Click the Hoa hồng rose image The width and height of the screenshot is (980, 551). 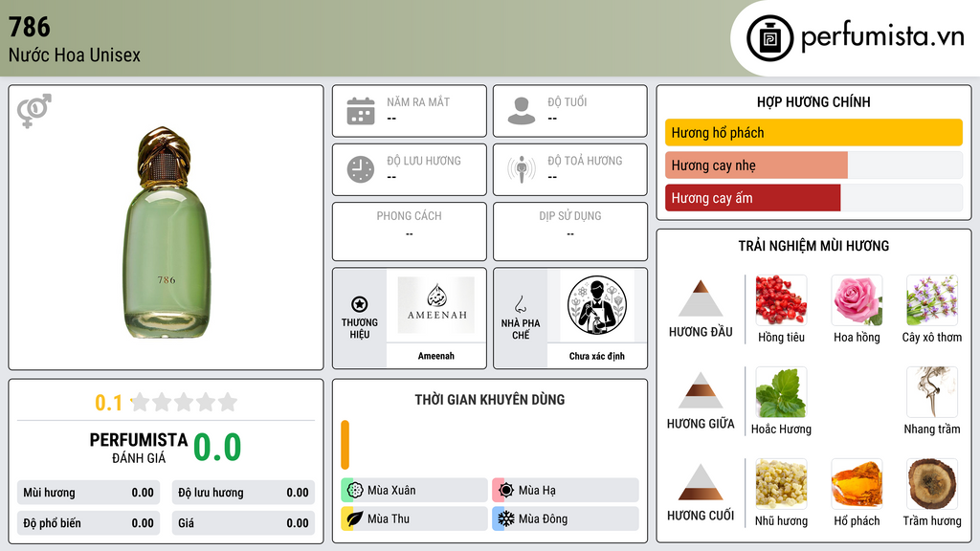pyautogui.click(x=857, y=299)
